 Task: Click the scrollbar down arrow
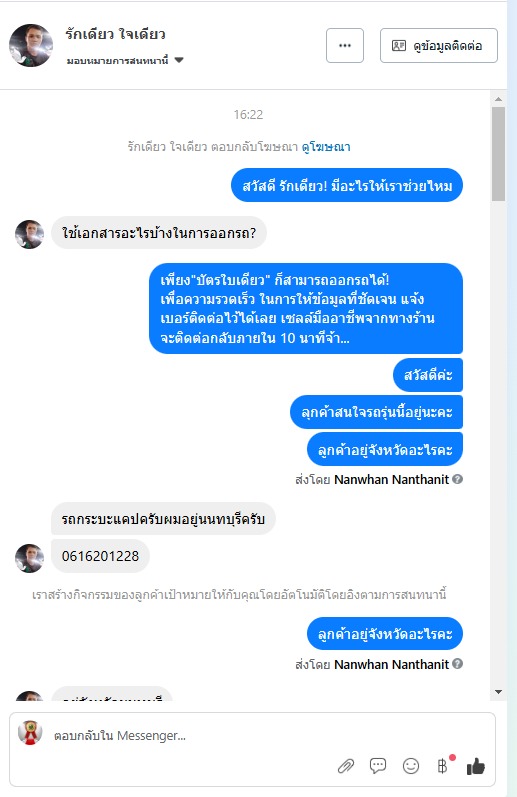click(x=498, y=691)
